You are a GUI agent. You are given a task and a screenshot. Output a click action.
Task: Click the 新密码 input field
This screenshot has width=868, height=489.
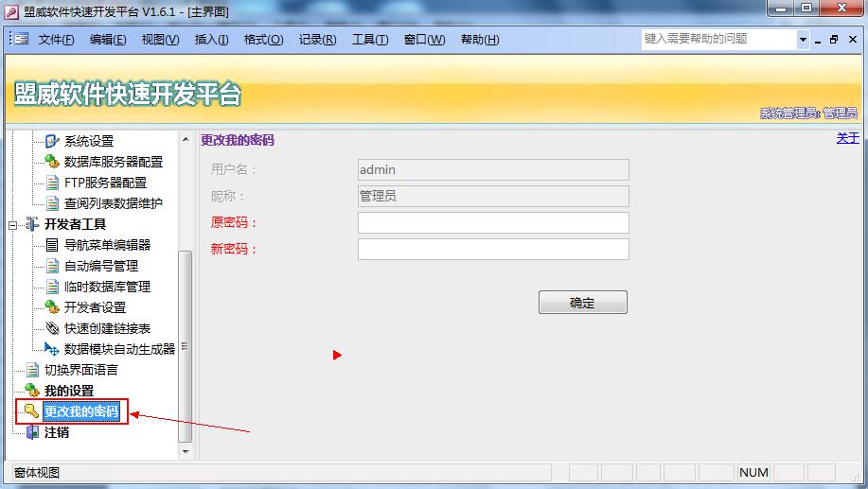493,249
